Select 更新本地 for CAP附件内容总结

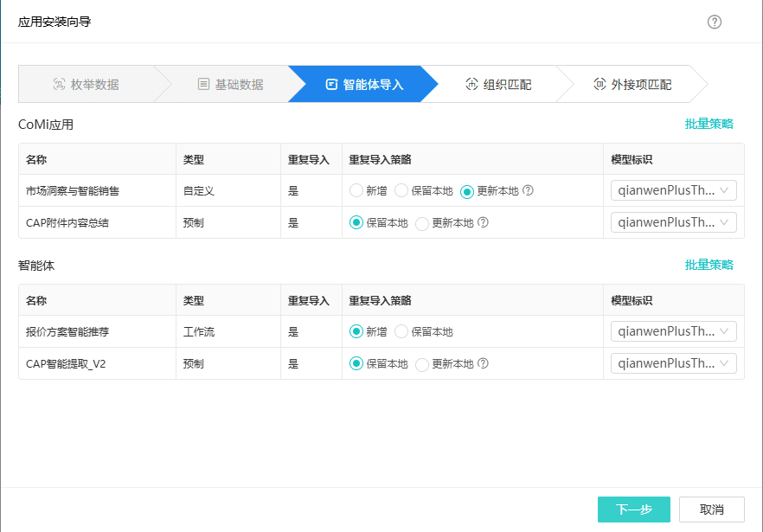click(x=422, y=223)
